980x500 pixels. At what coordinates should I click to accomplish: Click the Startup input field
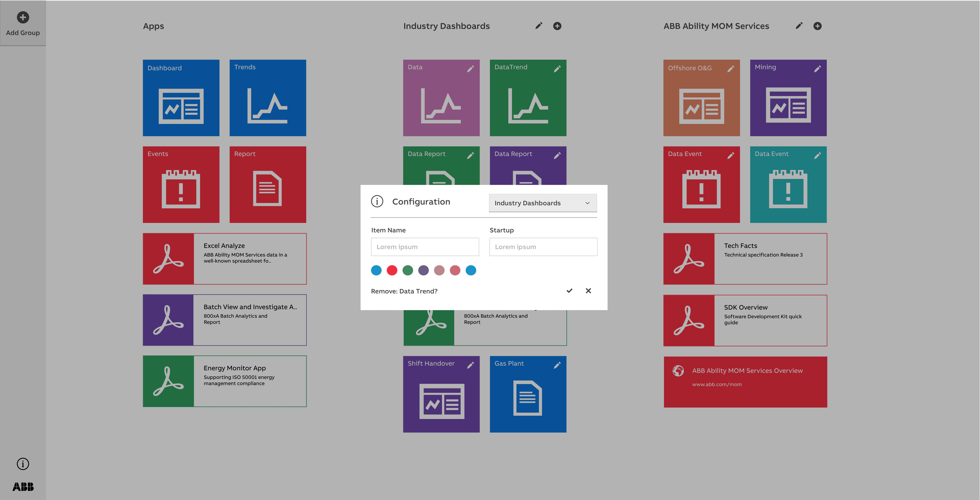coord(543,247)
